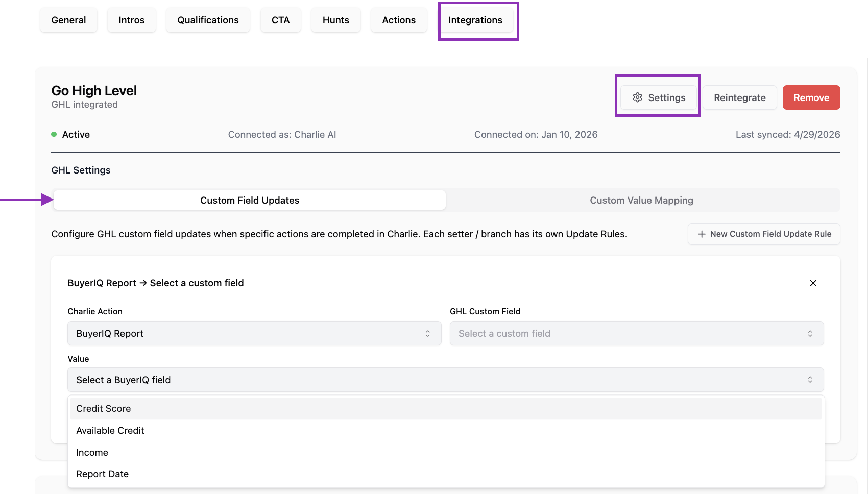Select the Income option

[x=446, y=453]
